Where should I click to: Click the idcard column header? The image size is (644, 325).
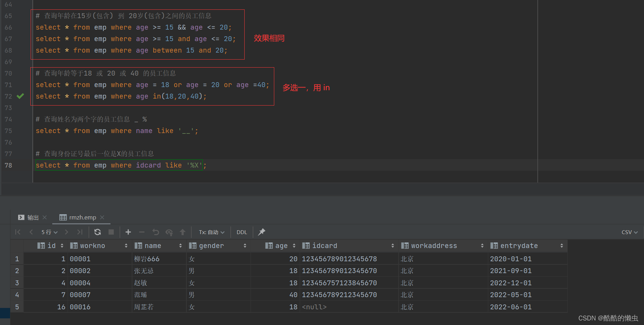click(349, 246)
